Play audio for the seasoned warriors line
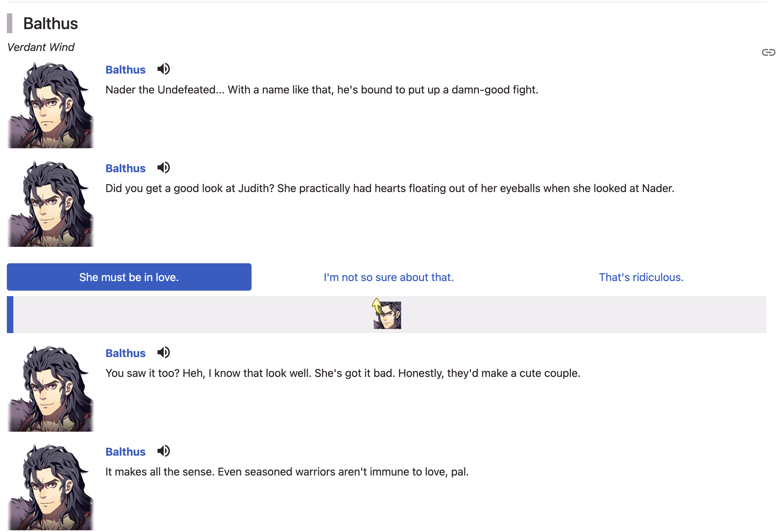The height and width of the screenshot is (532, 781). [x=164, y=451]
